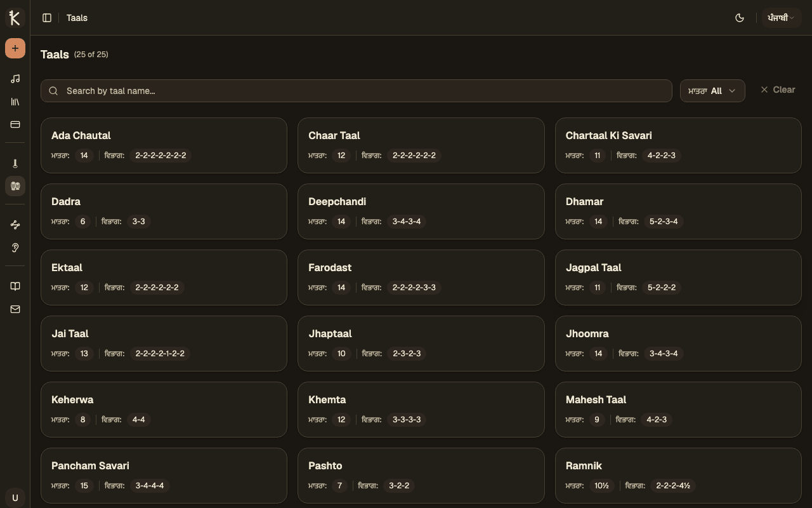Screen dimensions: 812x508
Task: Click the Pashto title
Action: pos(325,465)
